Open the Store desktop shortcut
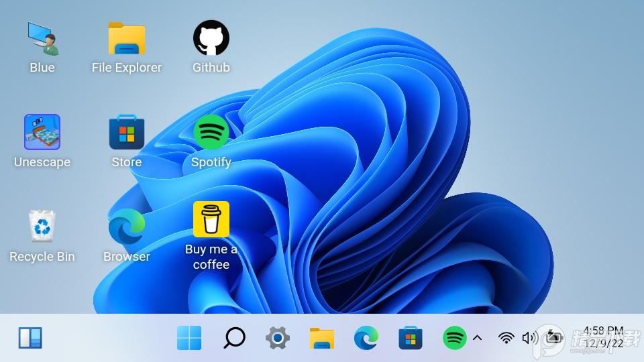The width and height of the screenshot is (644, 362). 127,132
